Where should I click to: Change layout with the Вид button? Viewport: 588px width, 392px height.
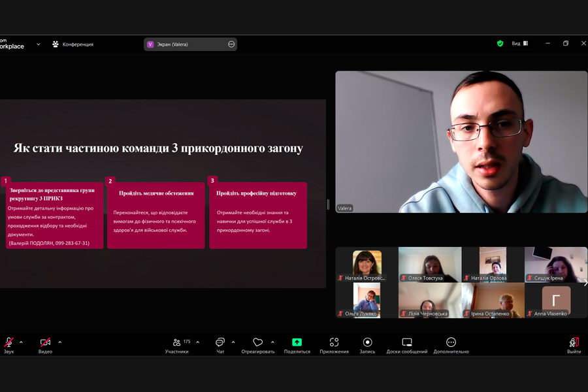coord(520,44)
